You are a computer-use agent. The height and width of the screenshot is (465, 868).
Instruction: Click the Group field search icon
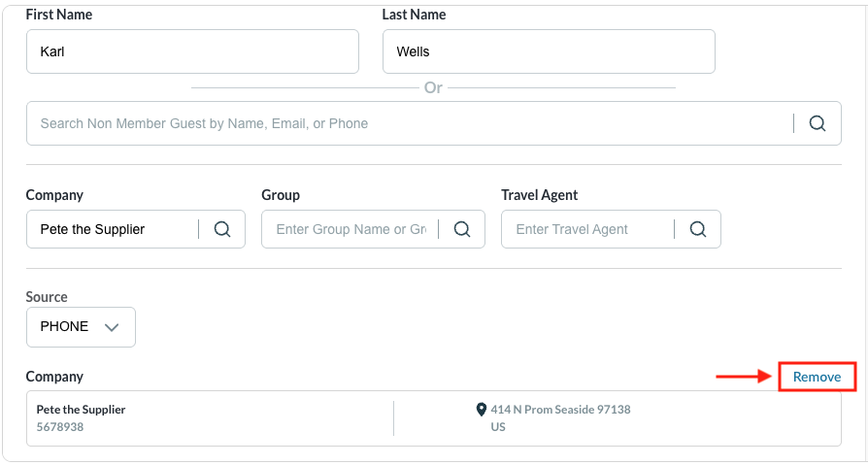pos(462,229)
